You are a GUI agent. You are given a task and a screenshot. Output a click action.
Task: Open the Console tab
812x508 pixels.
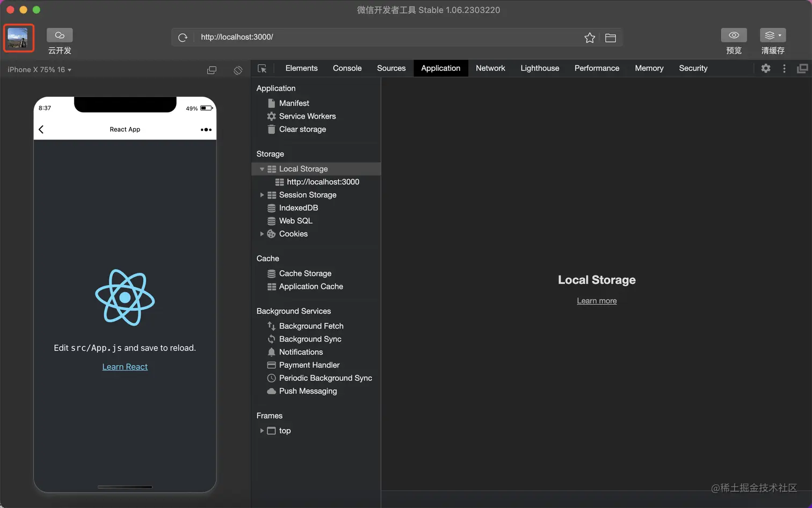[347, 68]
